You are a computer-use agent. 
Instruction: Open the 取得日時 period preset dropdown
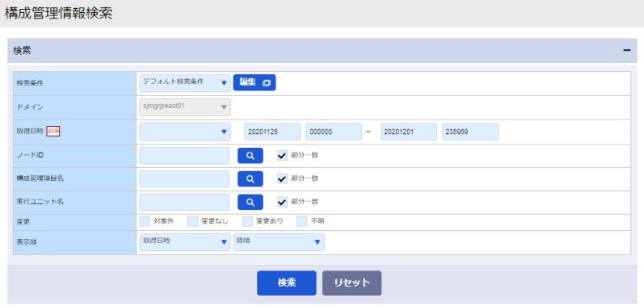pos(185,132)
